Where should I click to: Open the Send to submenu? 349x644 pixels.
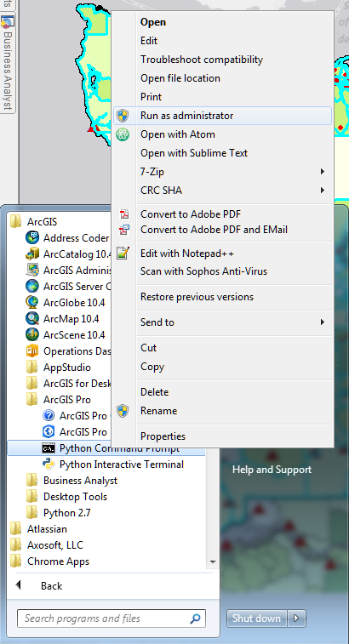coord(222,322)
